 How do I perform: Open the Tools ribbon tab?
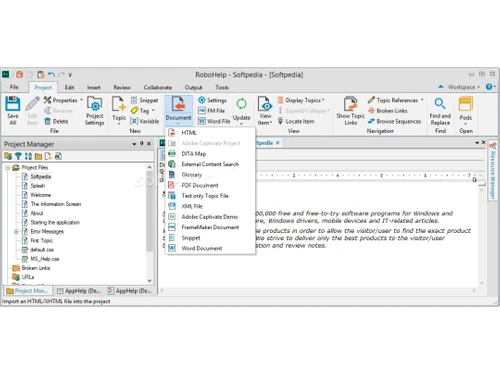coord(222,87)
